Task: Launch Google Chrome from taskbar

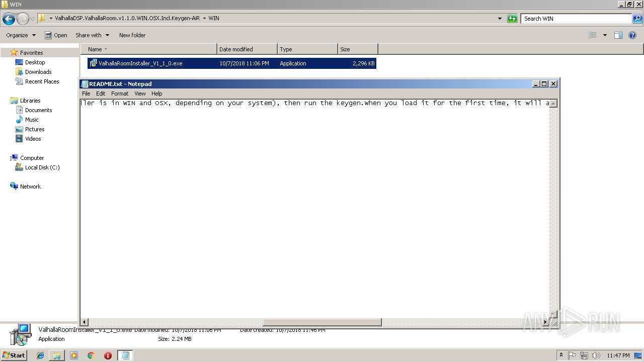Action: 91,355
